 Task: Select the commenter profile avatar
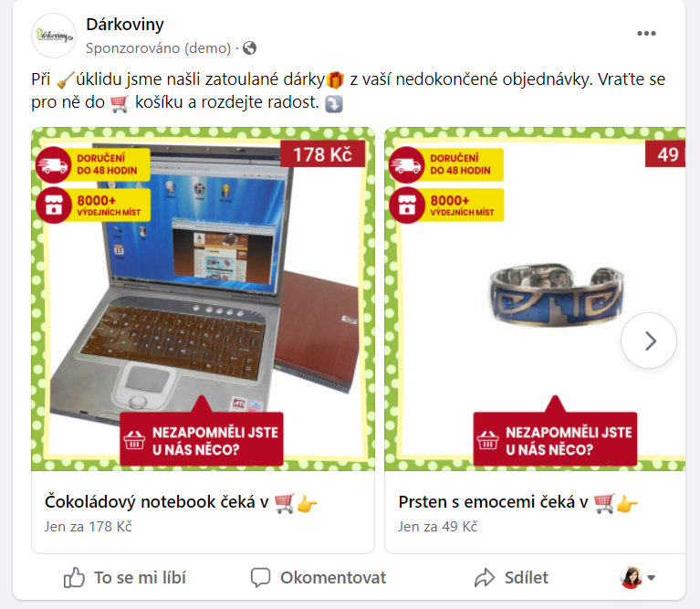(x=631, y=577)
